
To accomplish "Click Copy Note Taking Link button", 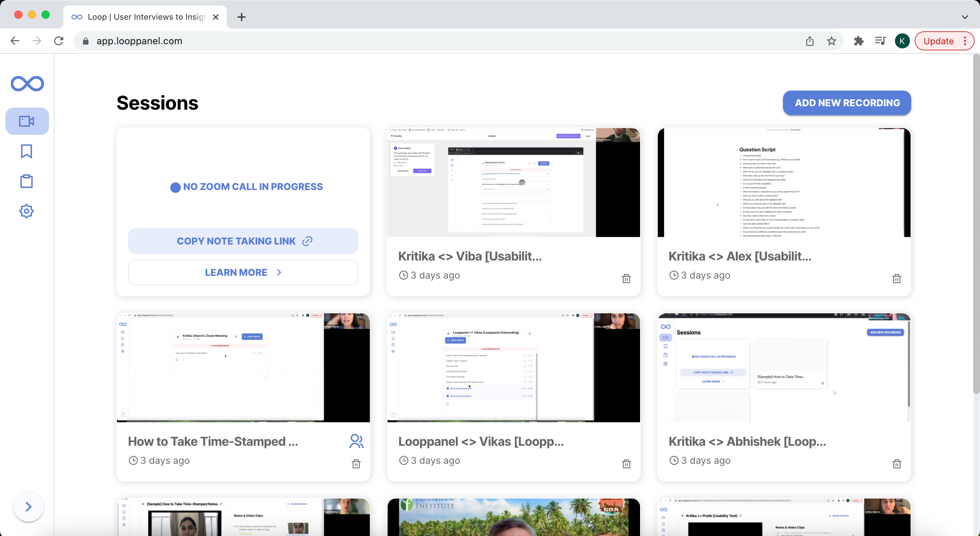I will [243, 241].
